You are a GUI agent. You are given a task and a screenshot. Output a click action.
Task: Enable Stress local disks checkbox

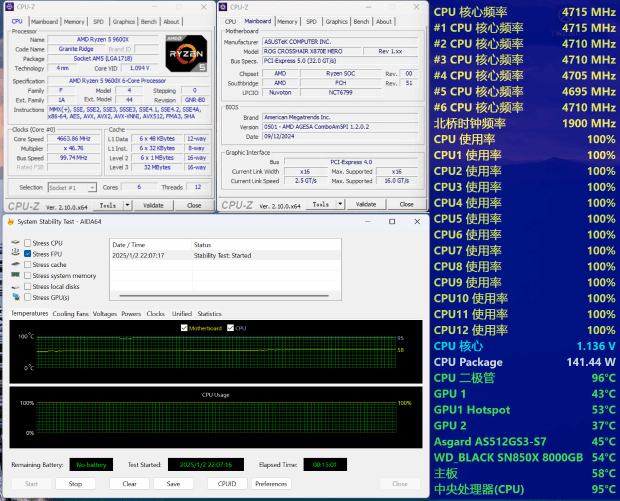tap(28, 286)
